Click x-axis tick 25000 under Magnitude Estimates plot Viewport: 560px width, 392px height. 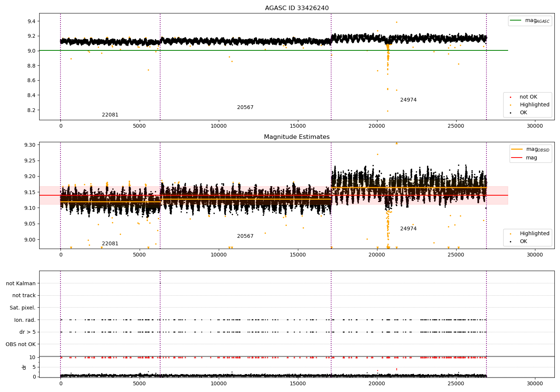tap(456, 255)
